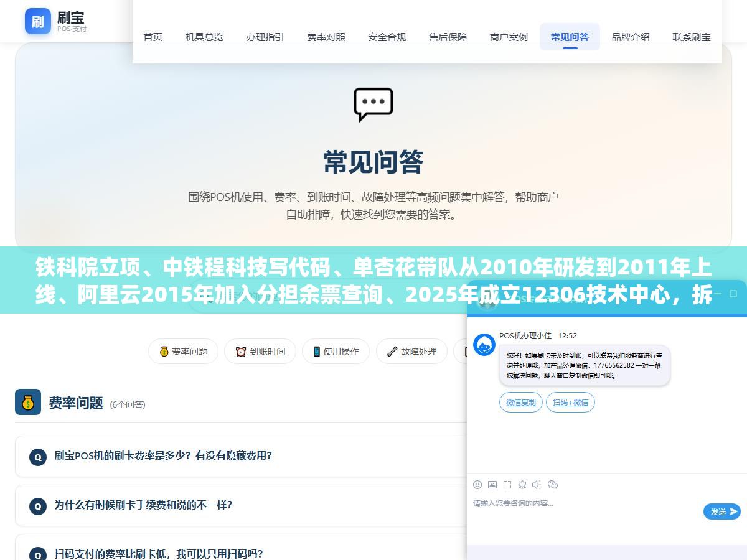Click the 刷宝 logo icon

tap(38, 22)
